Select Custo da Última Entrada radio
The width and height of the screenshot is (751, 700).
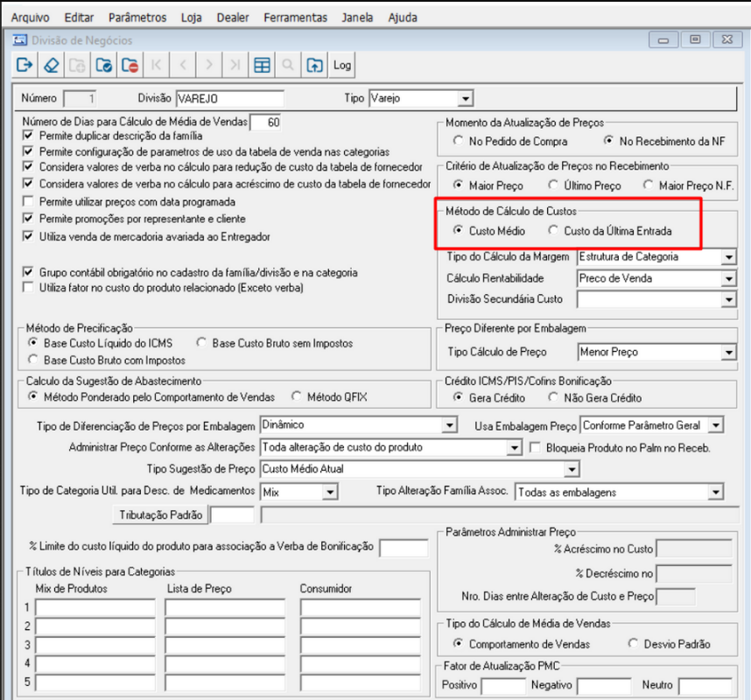tap(553, 230)
